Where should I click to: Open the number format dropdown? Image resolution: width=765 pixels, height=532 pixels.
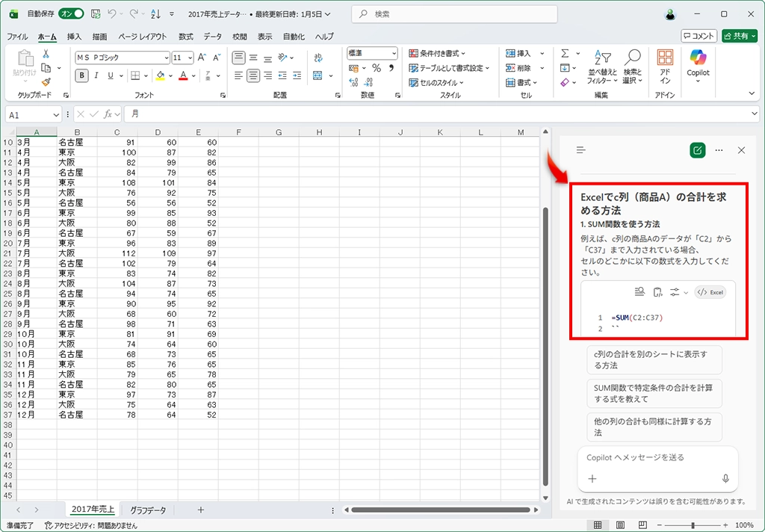click(394, 53)
